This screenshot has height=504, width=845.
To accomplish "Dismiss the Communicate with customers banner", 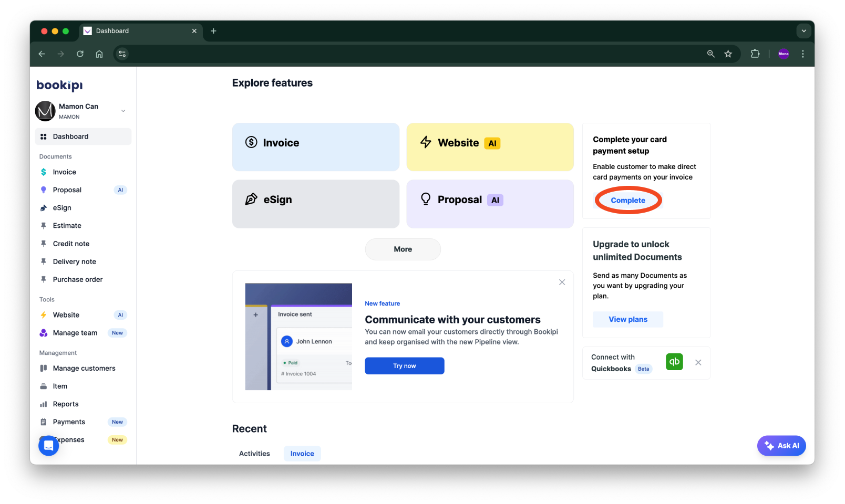I will (x=562, y=282).
